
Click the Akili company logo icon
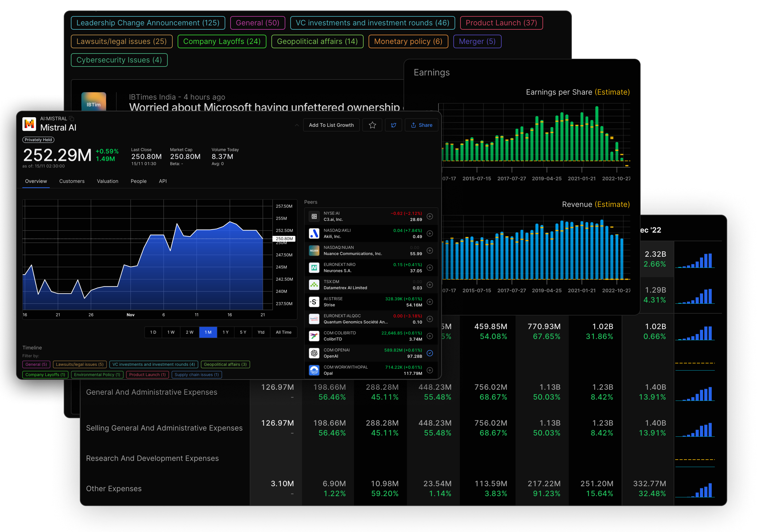[x=314, y=234]
